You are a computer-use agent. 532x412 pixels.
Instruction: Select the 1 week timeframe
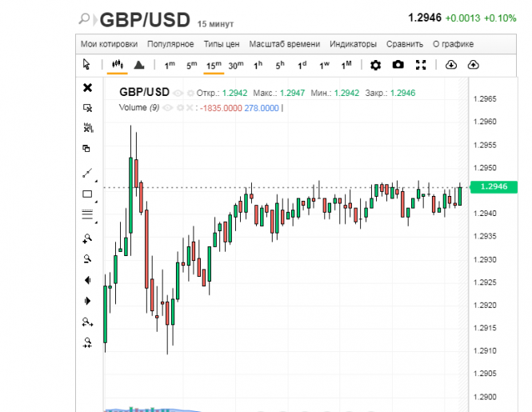tap(324, 65)
